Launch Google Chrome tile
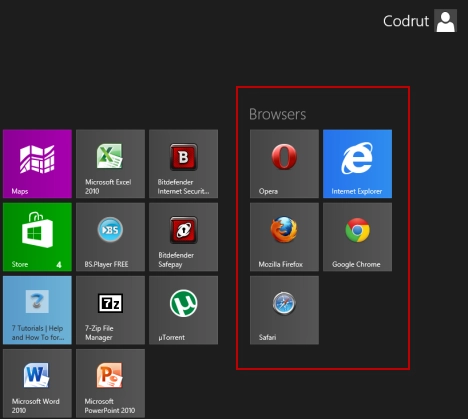 tap(357, 237)
